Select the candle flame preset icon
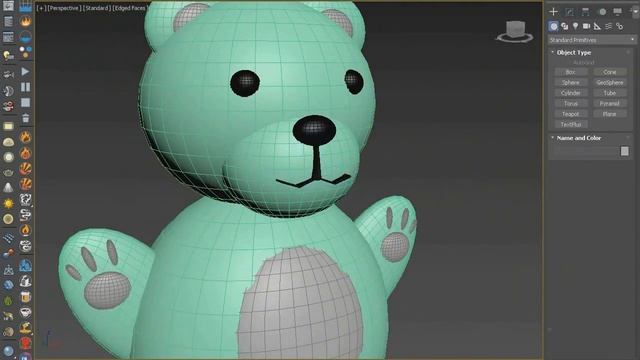The width and height of the screenshot is (640, 360). (x=25, y=230)
